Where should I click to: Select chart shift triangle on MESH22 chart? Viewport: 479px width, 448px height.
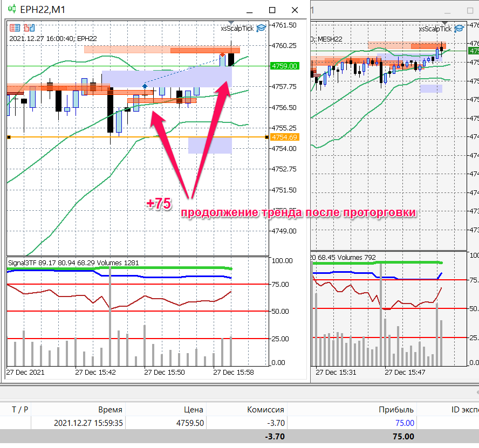click(x=445, y=23)
